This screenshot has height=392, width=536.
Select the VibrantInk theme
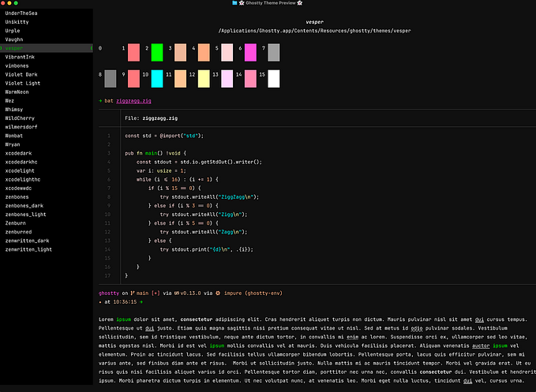pyautogui.click(x=20, y=57)
